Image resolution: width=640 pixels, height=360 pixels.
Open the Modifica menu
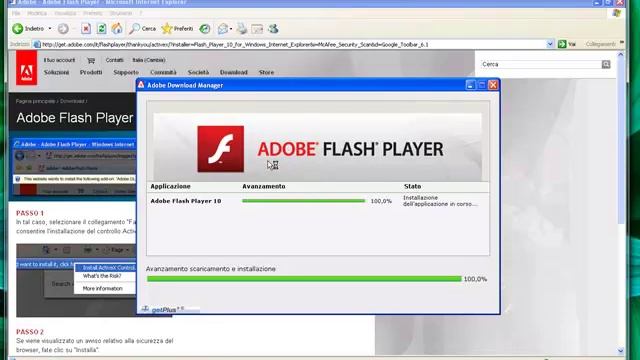[x=37, y=13]
